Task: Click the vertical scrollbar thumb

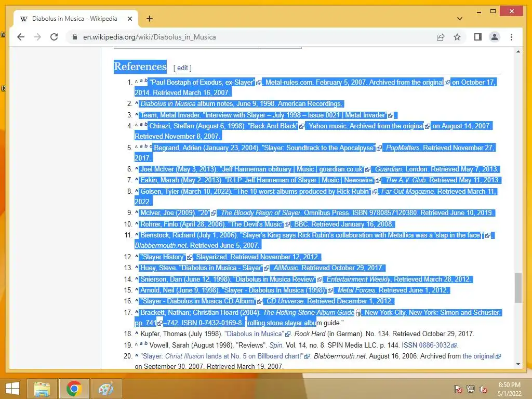Action: click(x=518, y=288)
